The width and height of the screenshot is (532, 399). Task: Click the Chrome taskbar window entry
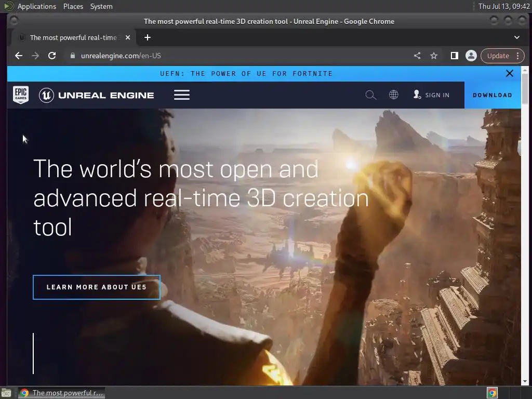click(x=61, y=393)
